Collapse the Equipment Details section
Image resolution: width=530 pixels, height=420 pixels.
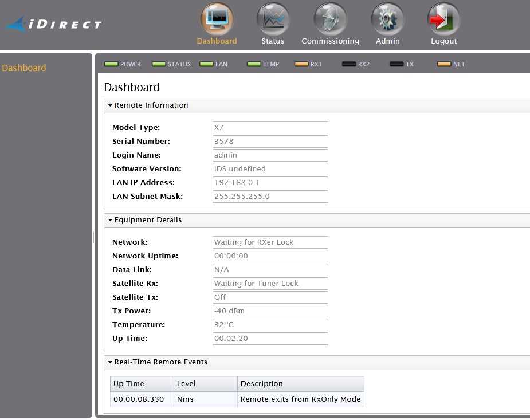pyautogui.click(x=110, y=220)
